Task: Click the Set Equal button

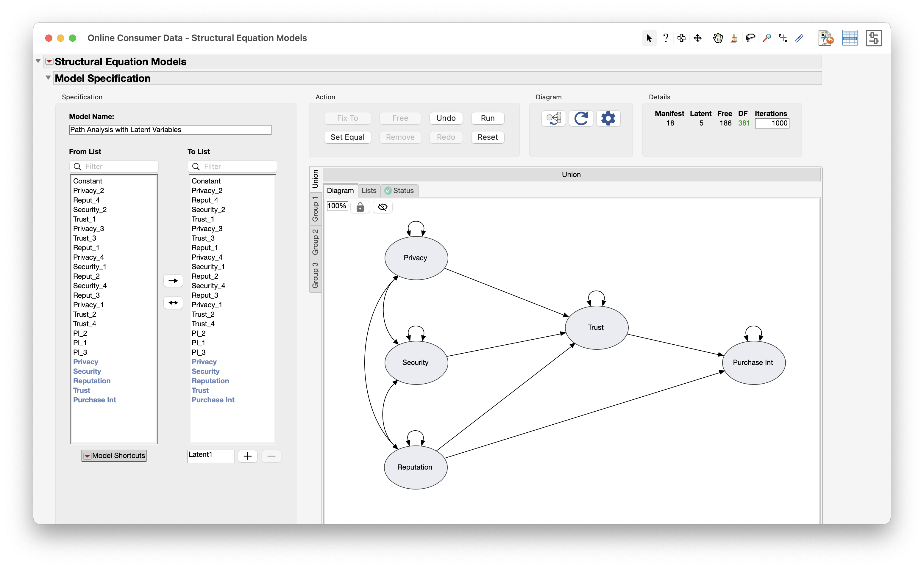Action: pyautogui.click(x=347, y=137)
